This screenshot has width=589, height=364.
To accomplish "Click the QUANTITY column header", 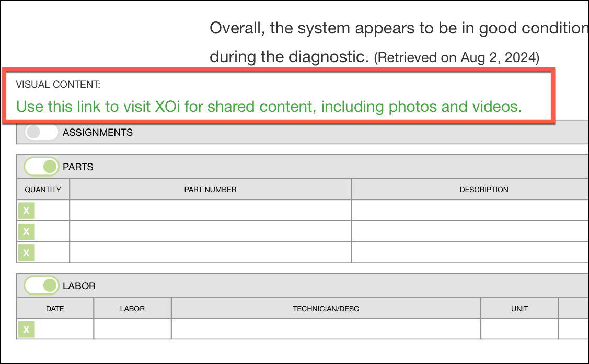I will [x=43, y=190].
